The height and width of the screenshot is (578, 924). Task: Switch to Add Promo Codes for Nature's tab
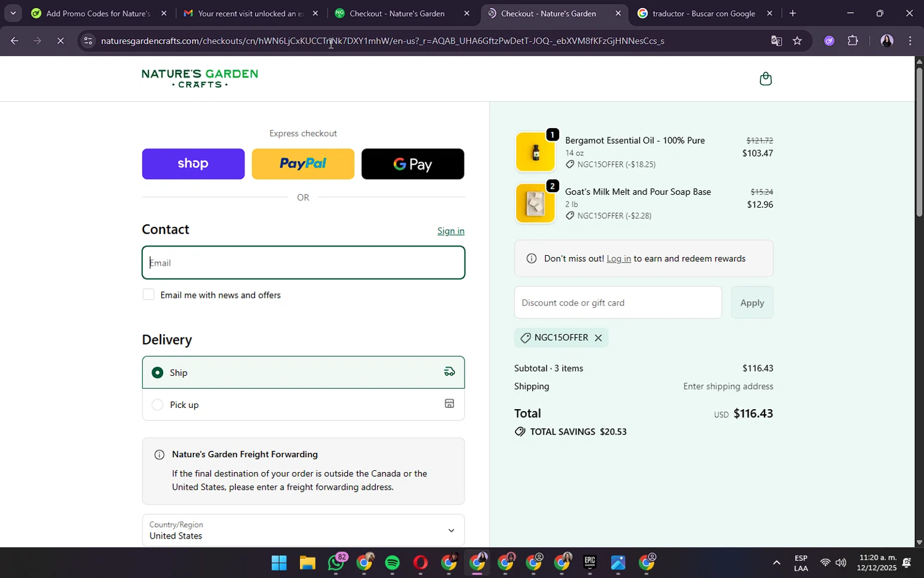(99, 14)
